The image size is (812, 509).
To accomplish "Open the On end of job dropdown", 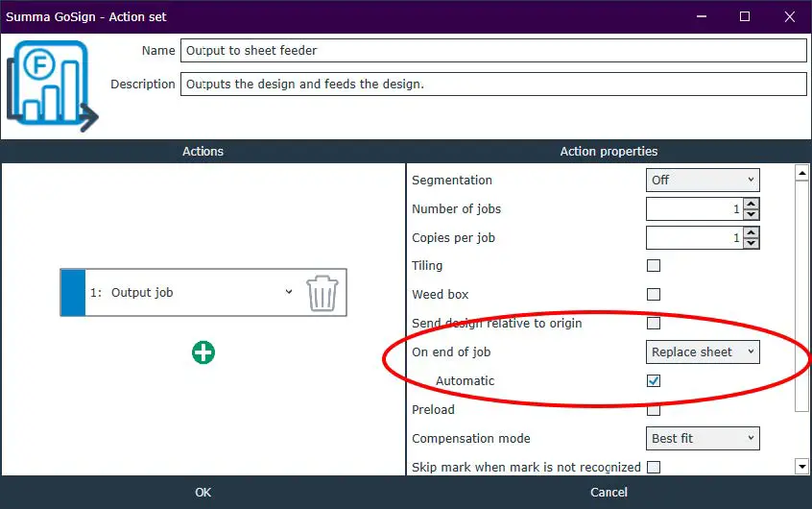I will pos(703,351).
